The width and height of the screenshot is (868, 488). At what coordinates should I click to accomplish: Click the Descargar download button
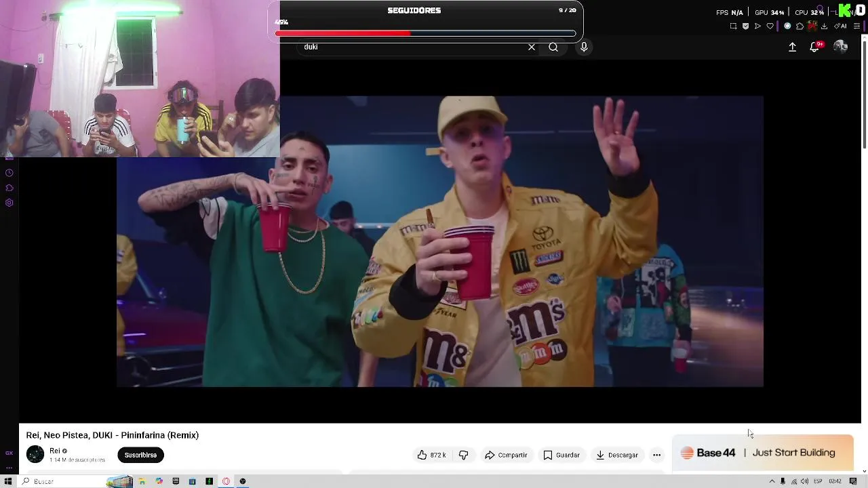617,455
